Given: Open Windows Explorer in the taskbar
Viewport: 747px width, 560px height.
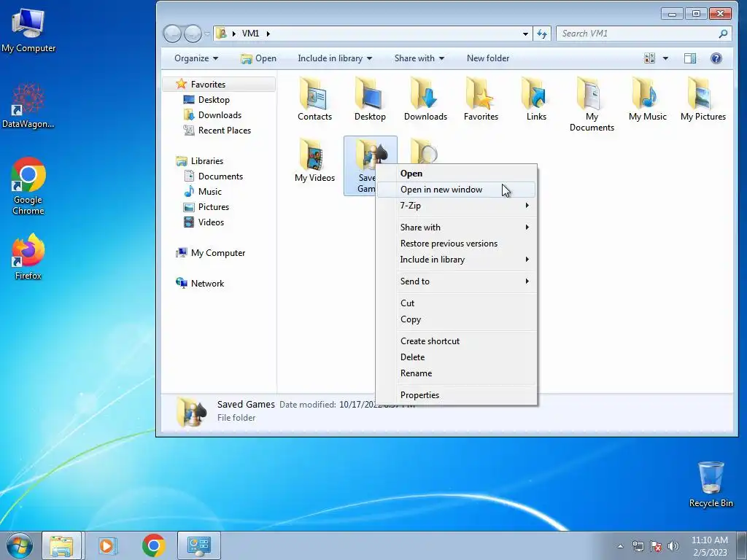Looking at the screenshot, I should point(61,545).
